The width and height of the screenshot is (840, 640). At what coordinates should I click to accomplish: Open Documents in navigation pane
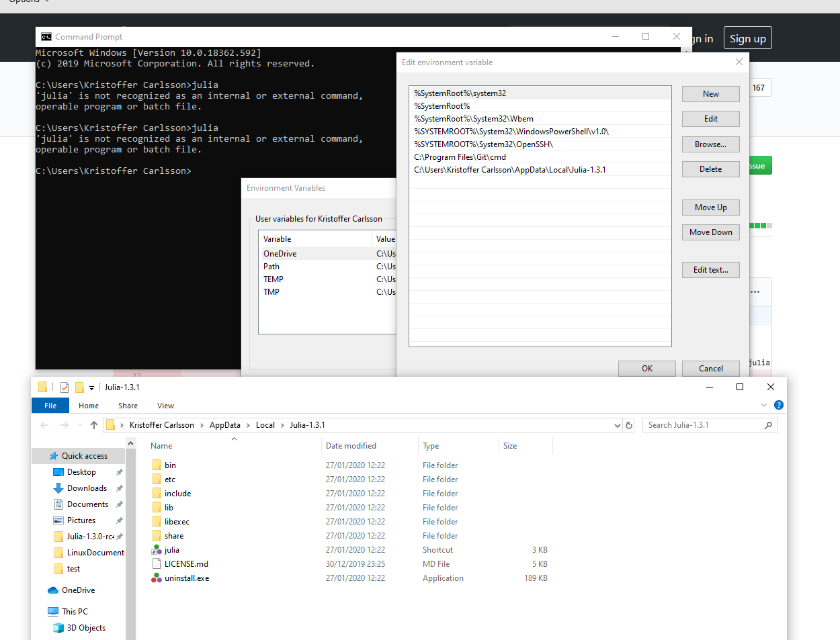point(87,504)
